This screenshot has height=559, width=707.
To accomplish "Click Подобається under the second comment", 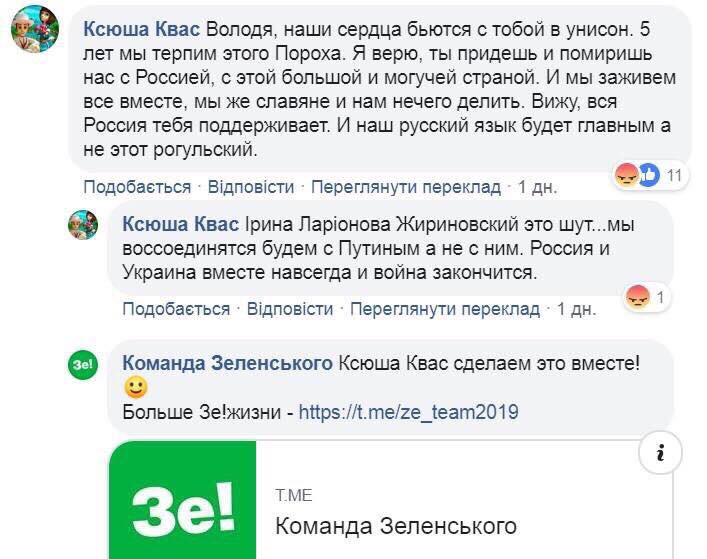I will point(176,309).
